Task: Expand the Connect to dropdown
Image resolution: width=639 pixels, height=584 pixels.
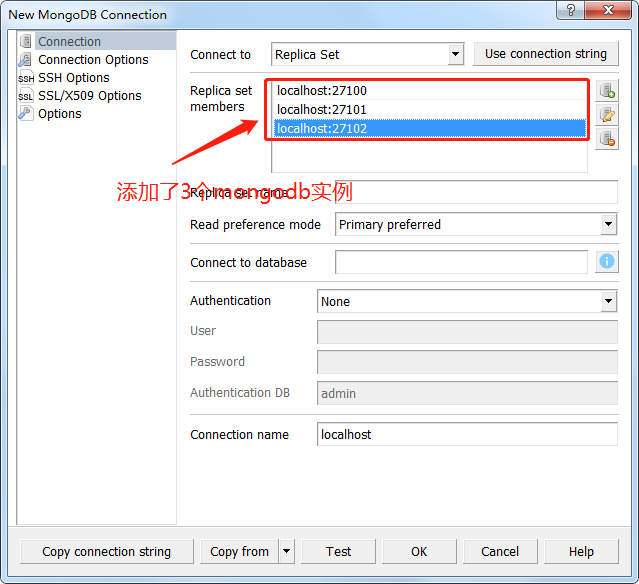Action: coord(455,54)
